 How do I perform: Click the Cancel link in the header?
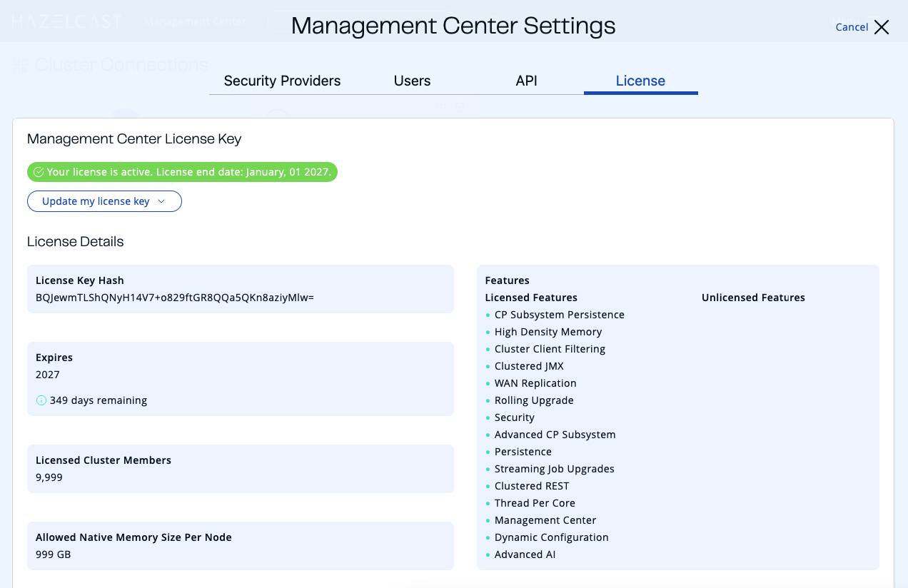tap(852, 27)
